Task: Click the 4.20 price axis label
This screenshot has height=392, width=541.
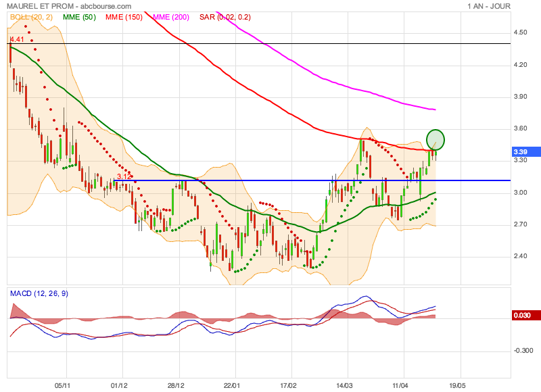Action: point(520,65)
